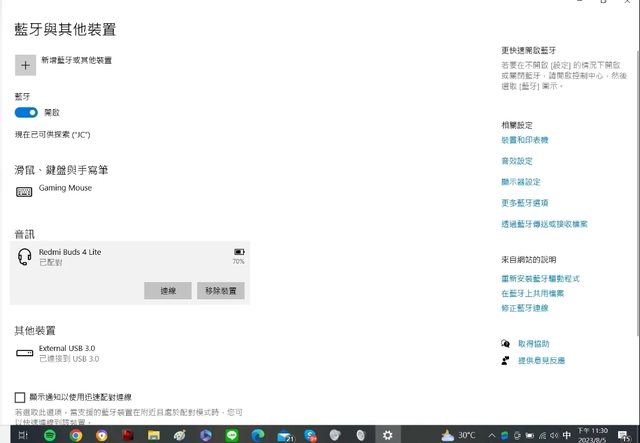Enable the quick pairing notification checkbox

(x=20, y=397)
